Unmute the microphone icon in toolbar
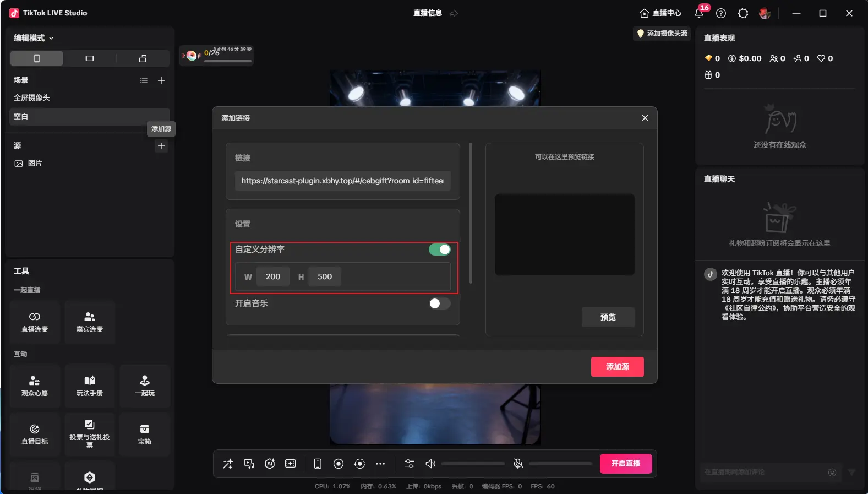Image resolution: width=868 pixels, height=494 pixels. click(x=518, y=464)
